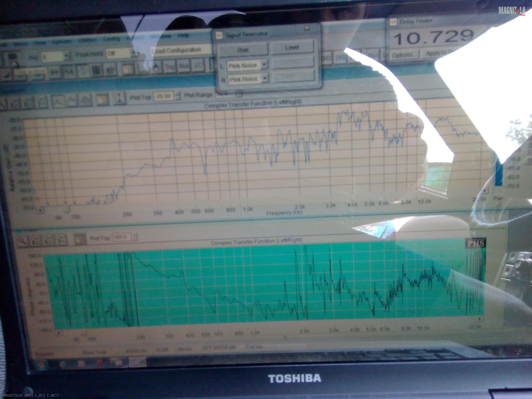
Task: Click the 'Stereo' status bar entry
Action: 185,349
